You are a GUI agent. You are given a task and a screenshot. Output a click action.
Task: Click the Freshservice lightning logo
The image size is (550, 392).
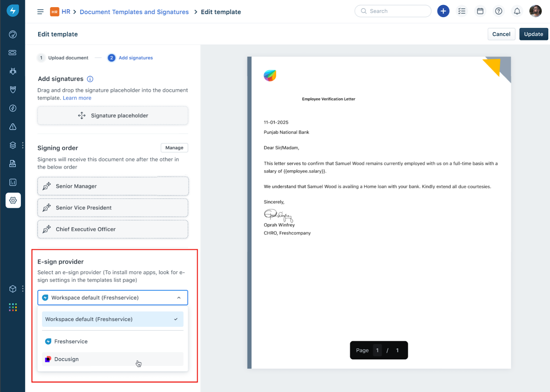(13, 11)
